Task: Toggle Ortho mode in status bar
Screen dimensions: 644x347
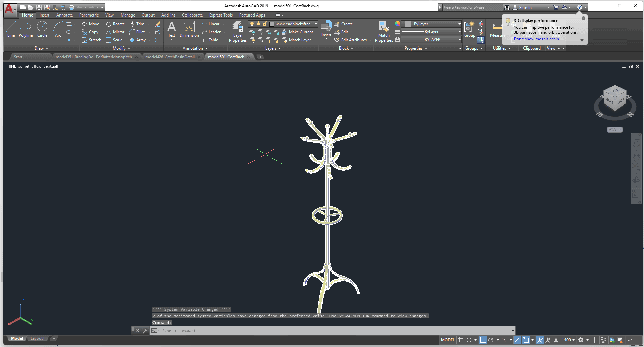Action: [483, 340]
